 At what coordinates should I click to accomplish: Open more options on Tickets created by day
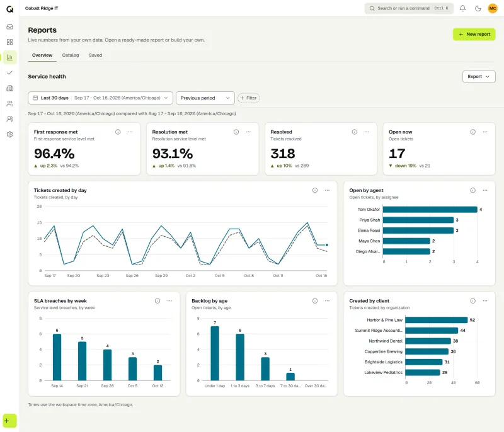click(327, 190)
